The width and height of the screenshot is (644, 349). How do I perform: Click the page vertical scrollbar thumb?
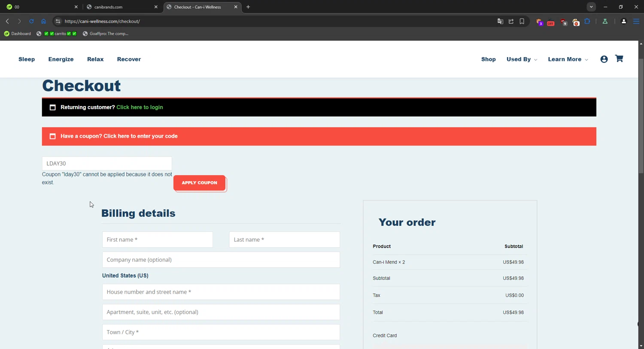641,116
